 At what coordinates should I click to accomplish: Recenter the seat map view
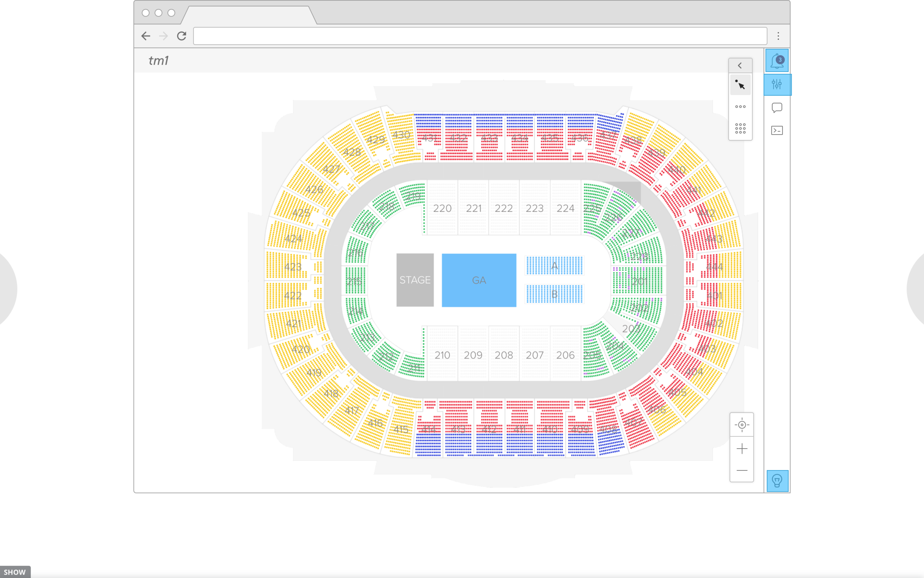(x=741, y=424)
